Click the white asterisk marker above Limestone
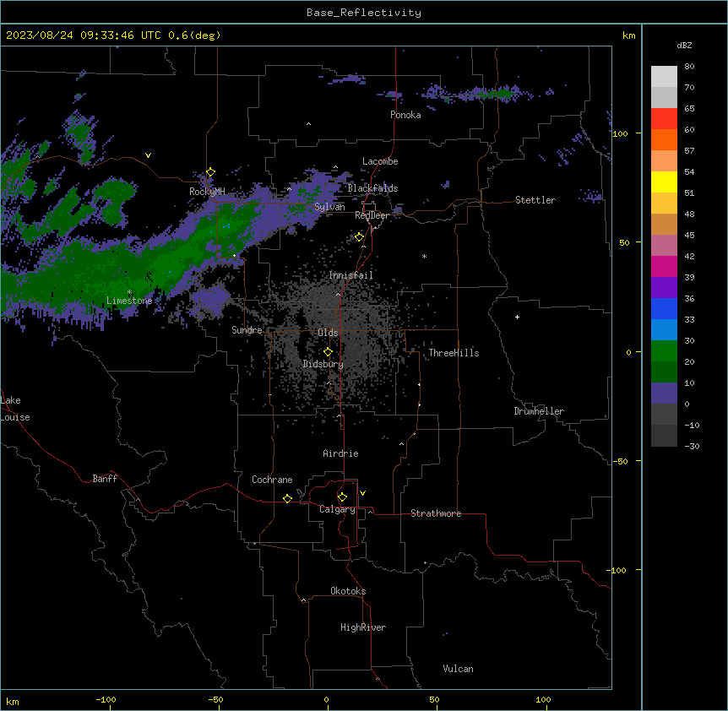The height and width of the screenshot is (711, 728). click(x=129, y=292)
